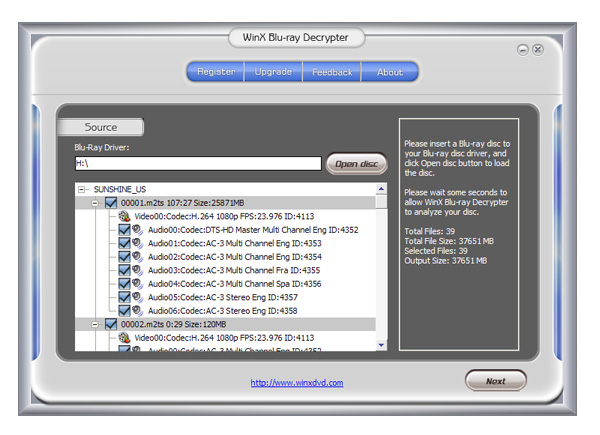Collapse the SUNSHINE_US disc node
This screenshot has height=435, width=600.
pos(81,189)
